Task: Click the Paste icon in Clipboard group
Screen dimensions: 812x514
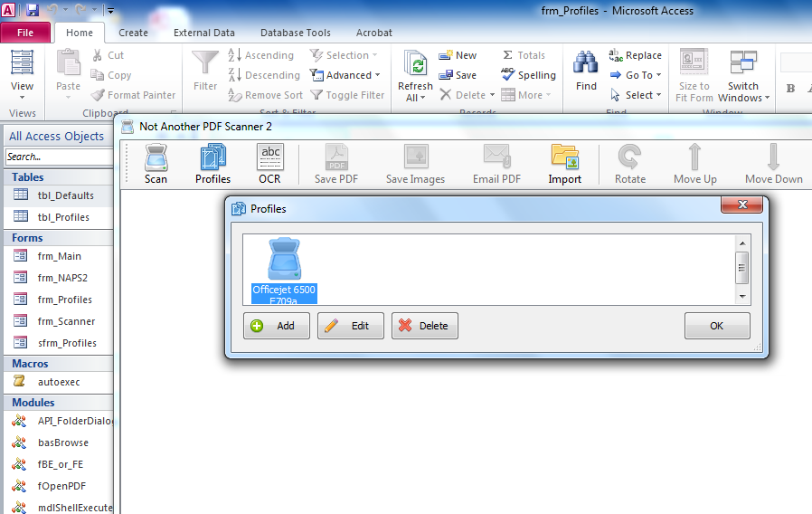Action: click(x=68, y=62)
